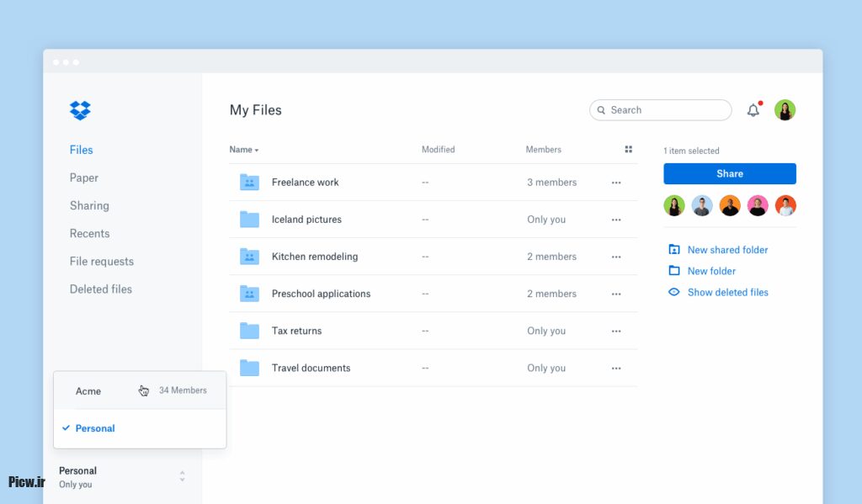Switch to grid view icon
Image resolution: width=862 pixels, height=504 pixels.
(x=628, y=150)
